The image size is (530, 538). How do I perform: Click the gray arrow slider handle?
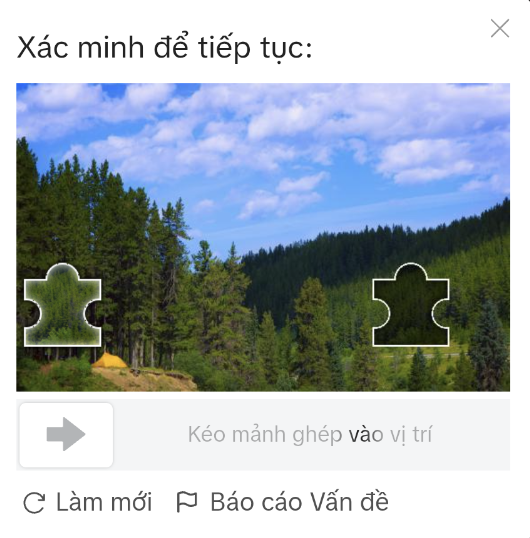(66, 435)
